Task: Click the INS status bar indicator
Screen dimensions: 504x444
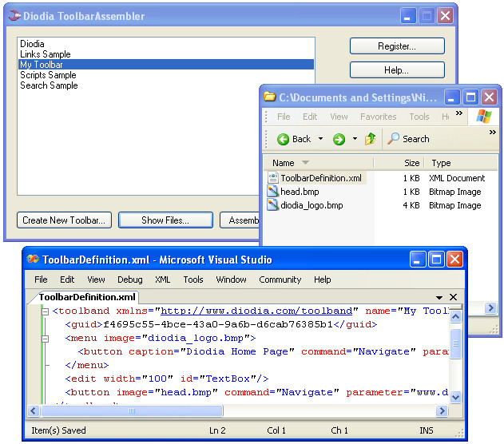Action: click(x=427, y=430)
